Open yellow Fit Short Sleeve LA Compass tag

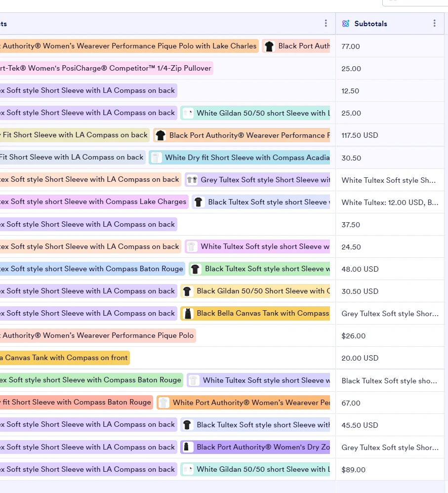coord(75,135)
